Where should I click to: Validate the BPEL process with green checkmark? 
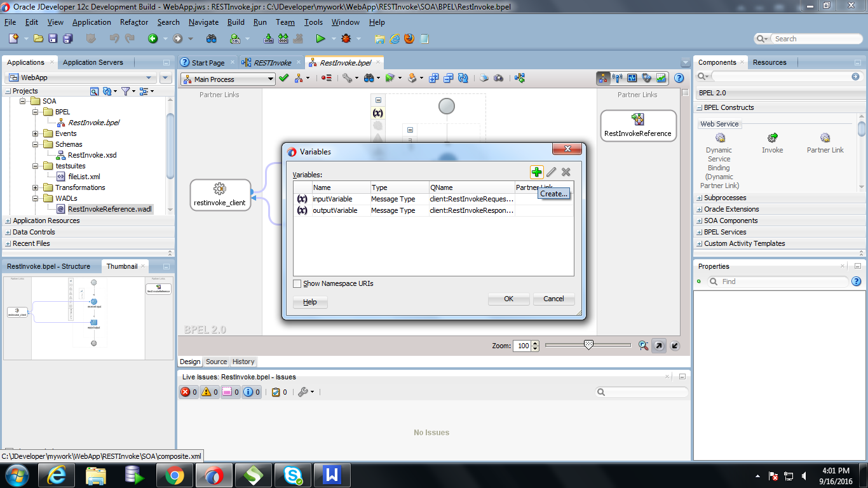[283, 78]
